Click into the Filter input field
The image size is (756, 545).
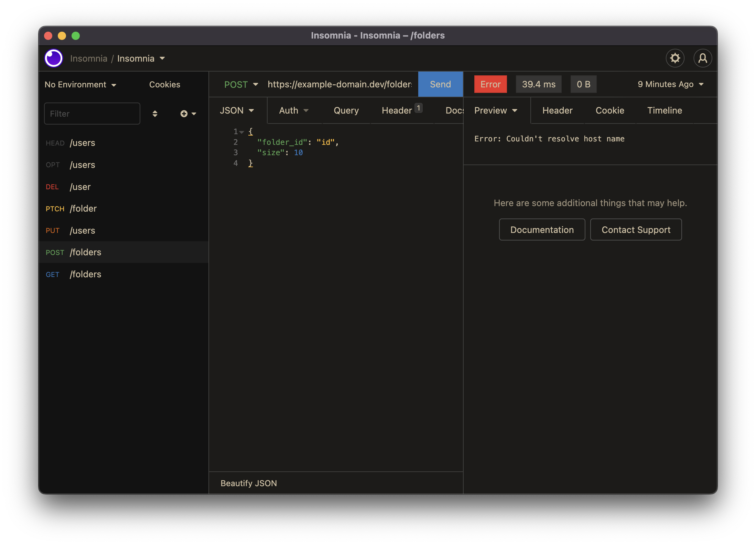[x=92, y=114]
